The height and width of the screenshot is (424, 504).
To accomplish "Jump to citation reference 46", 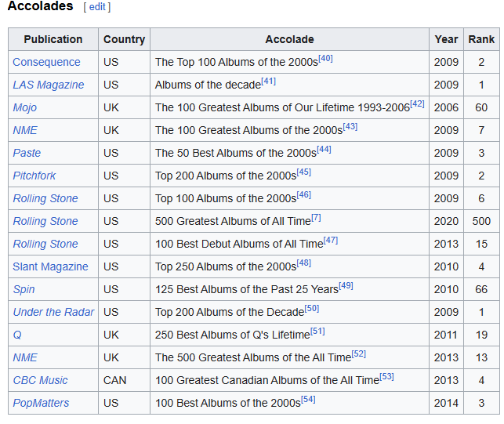I will (x=304, y=195).
